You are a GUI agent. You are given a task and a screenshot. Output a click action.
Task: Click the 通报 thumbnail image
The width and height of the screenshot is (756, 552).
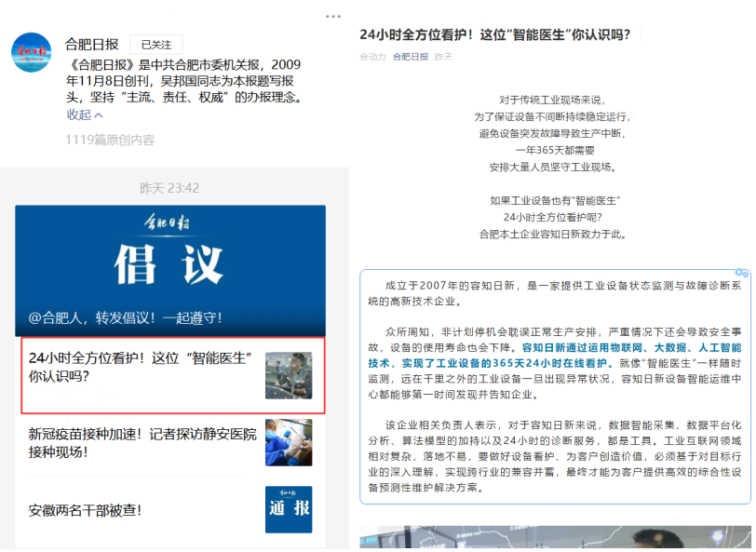click(289, 509)
